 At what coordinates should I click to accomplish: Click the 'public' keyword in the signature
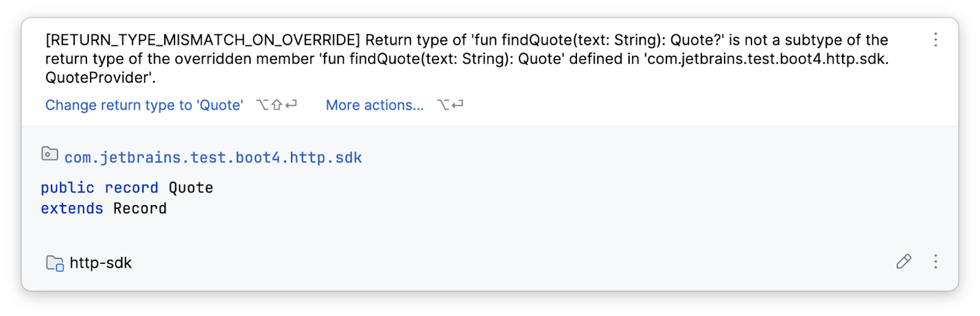67,188
